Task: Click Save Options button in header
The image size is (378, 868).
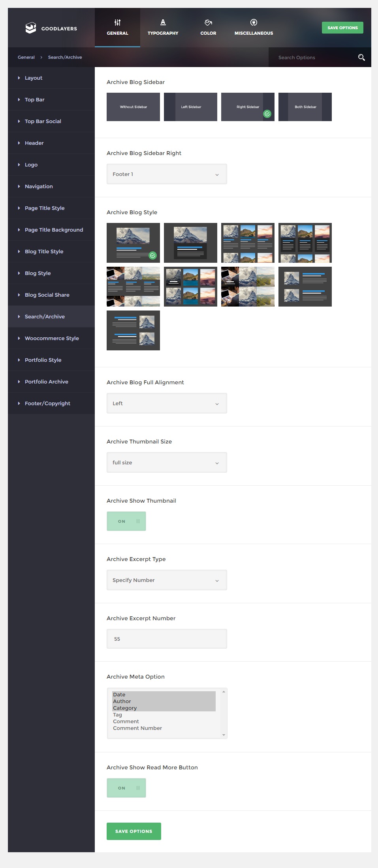Action: 342,28
